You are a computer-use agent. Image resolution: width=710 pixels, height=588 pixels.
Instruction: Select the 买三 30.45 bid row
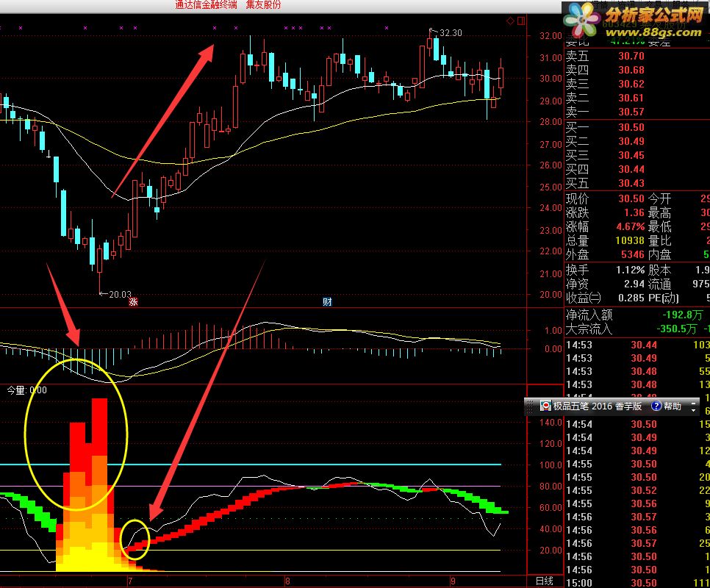coord(637,155)
